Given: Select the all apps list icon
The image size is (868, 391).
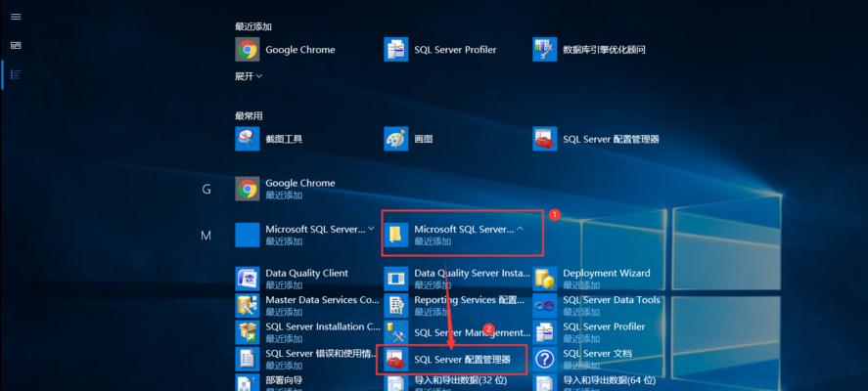Looking at the screenshot, I should [16, 74].
